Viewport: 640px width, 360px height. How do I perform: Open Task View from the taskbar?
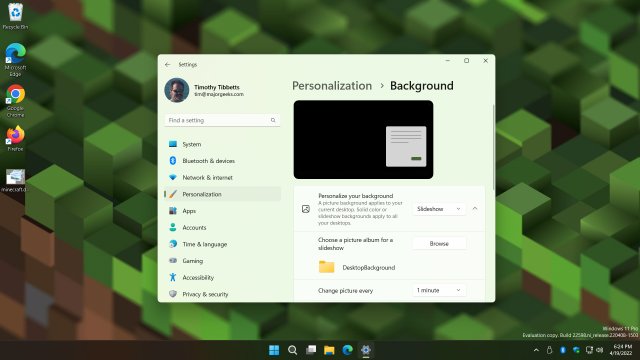311,350
